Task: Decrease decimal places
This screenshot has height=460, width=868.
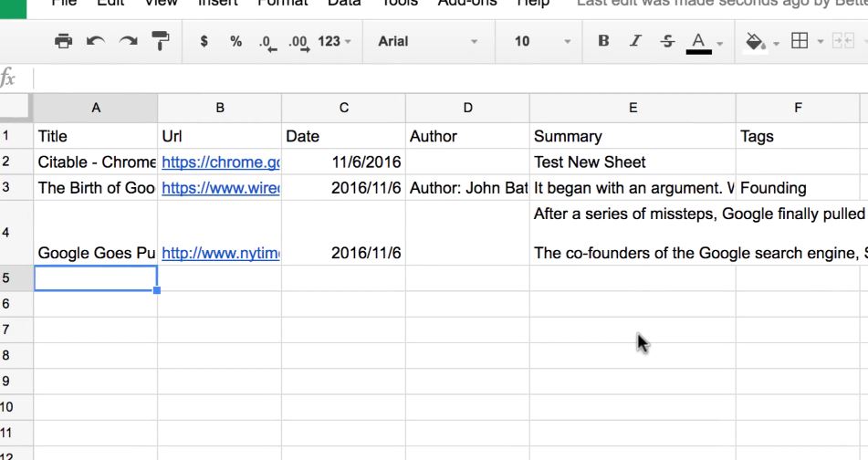Action: point(267,43)
